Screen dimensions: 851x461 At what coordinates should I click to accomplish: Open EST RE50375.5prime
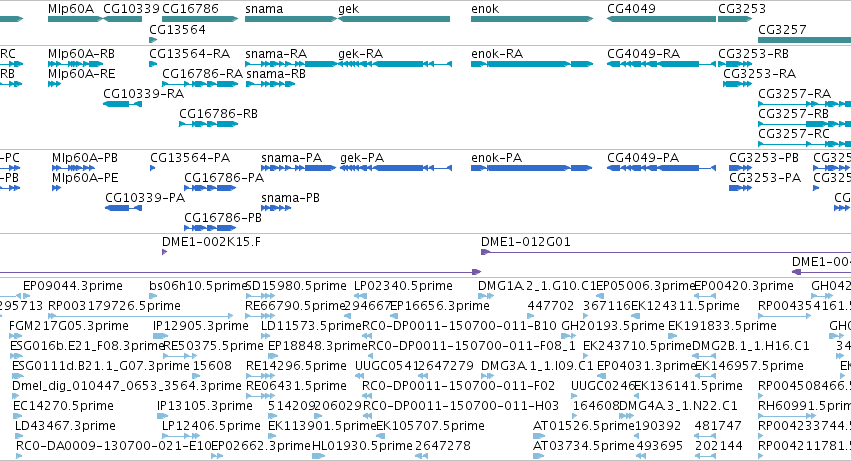pyautogui.click(x=213, y=346)
